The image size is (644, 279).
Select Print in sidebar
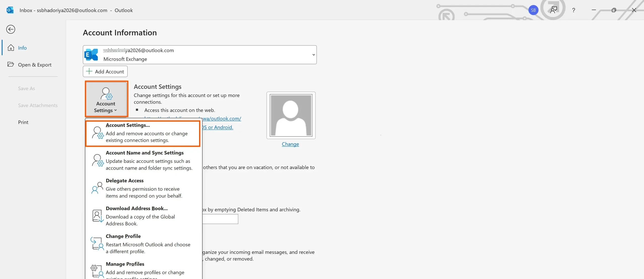click(x=23, y=122)
